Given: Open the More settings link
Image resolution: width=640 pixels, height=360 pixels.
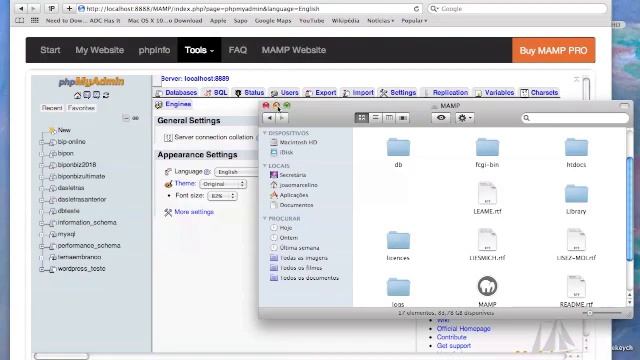Looking at the screenshot, I should tap(194, 212).
